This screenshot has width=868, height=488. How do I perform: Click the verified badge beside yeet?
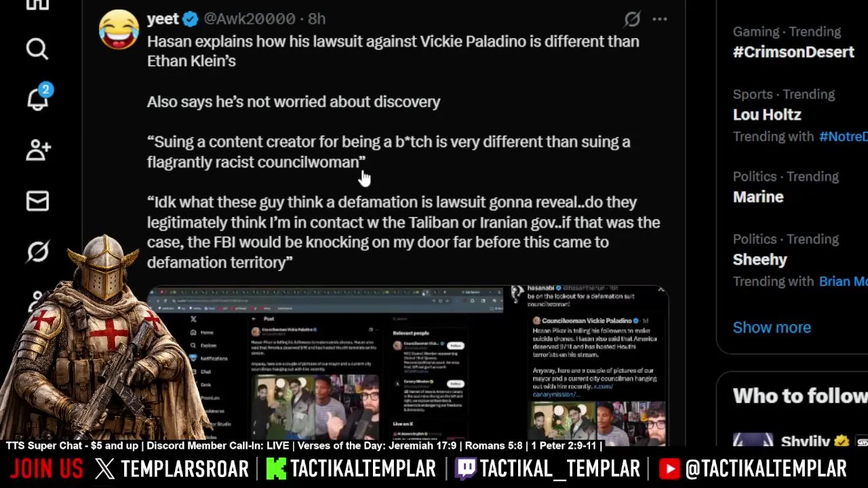click(191, 19)
